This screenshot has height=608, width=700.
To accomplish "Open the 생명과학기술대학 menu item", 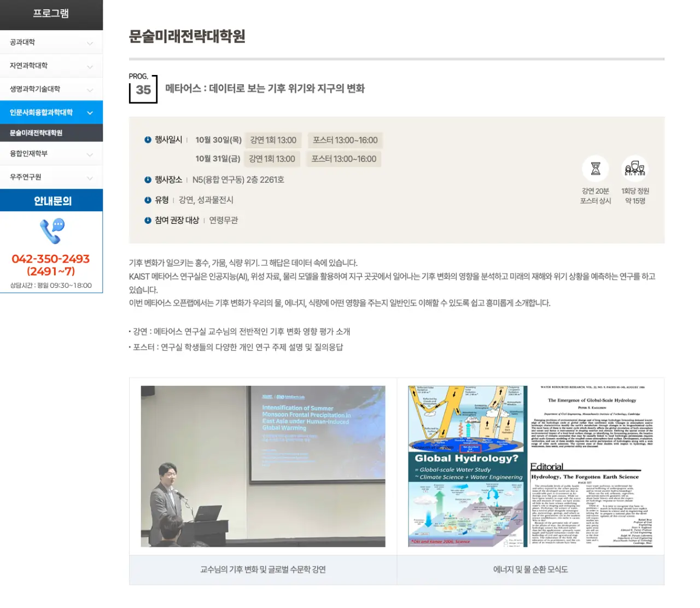I will pyautogui.click(x=35, y=89).
